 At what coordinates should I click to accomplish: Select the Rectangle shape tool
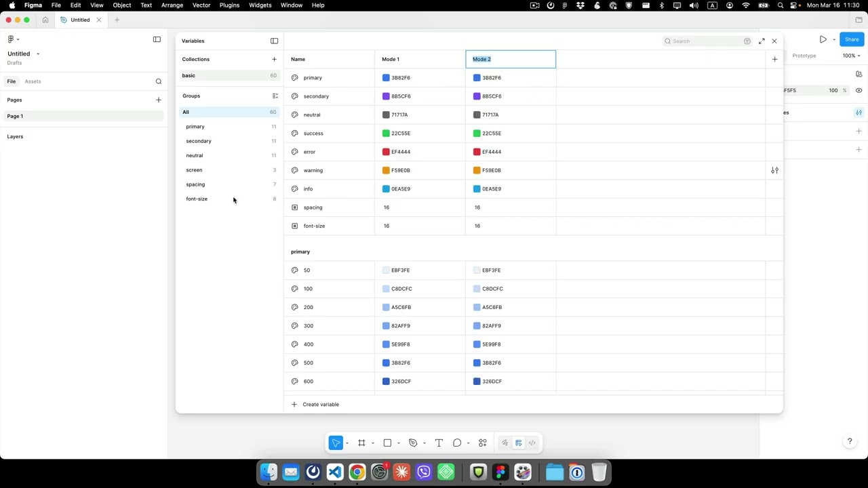387,443
